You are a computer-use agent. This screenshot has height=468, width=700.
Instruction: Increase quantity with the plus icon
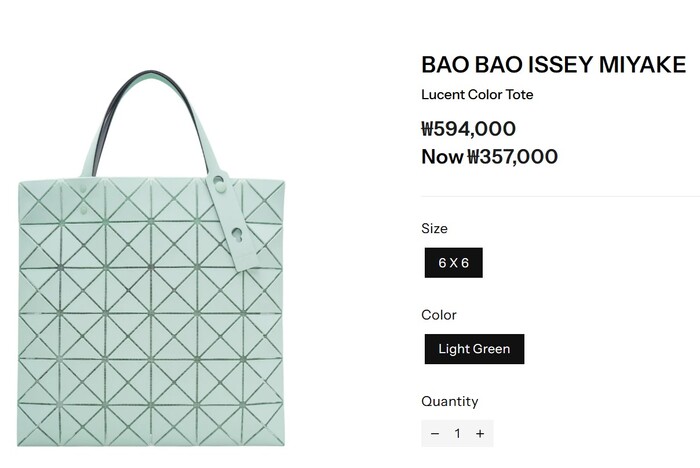click(x=480, y=433)
